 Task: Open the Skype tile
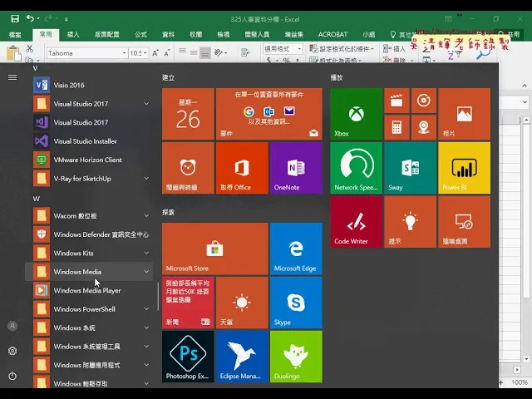click(x=296, y=303)
